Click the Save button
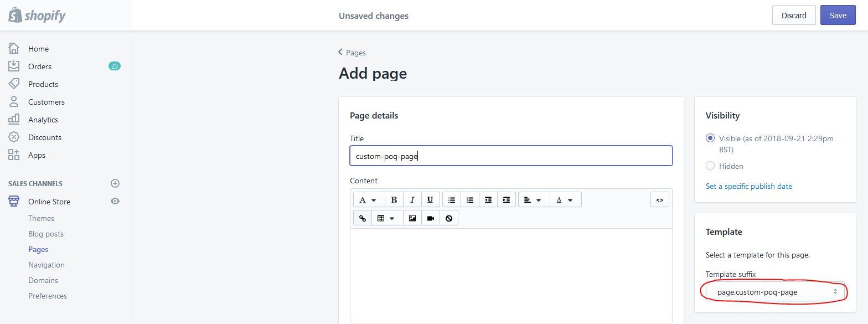 click(x=838, y=15)
